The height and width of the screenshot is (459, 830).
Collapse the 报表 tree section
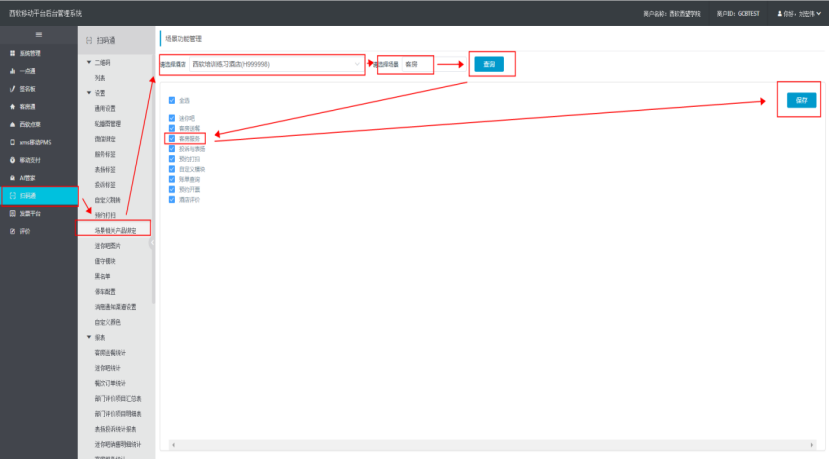coord(89,337)
